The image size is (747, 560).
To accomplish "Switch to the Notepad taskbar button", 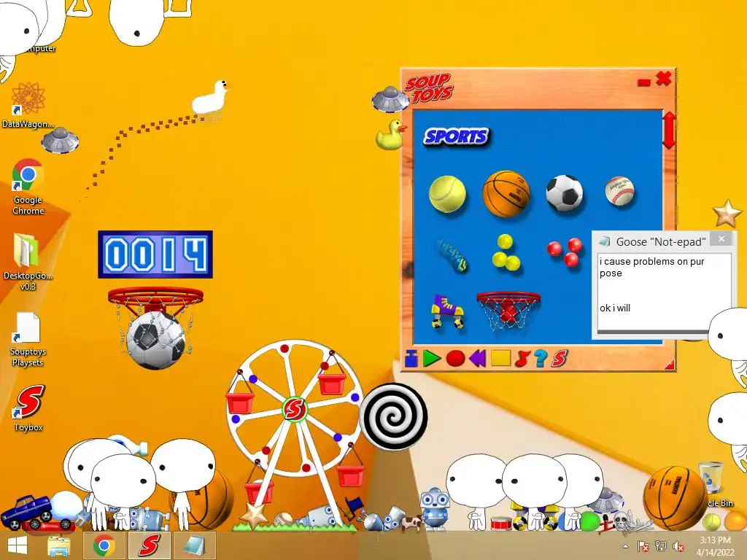I will 194,545.
